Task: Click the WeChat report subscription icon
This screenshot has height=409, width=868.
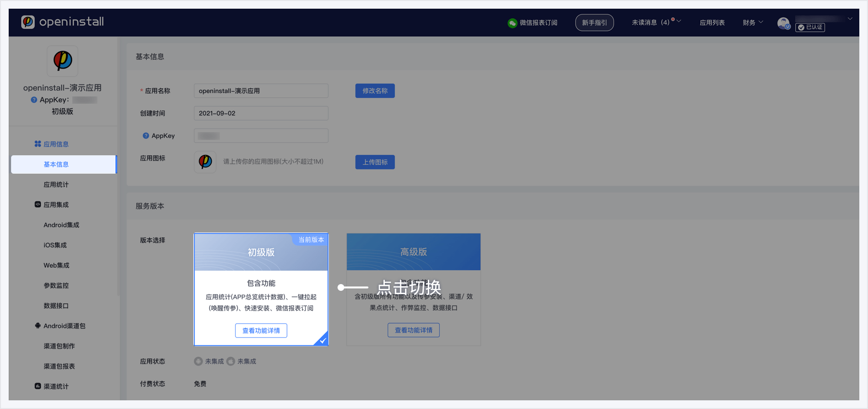Action: pos(512,23)
